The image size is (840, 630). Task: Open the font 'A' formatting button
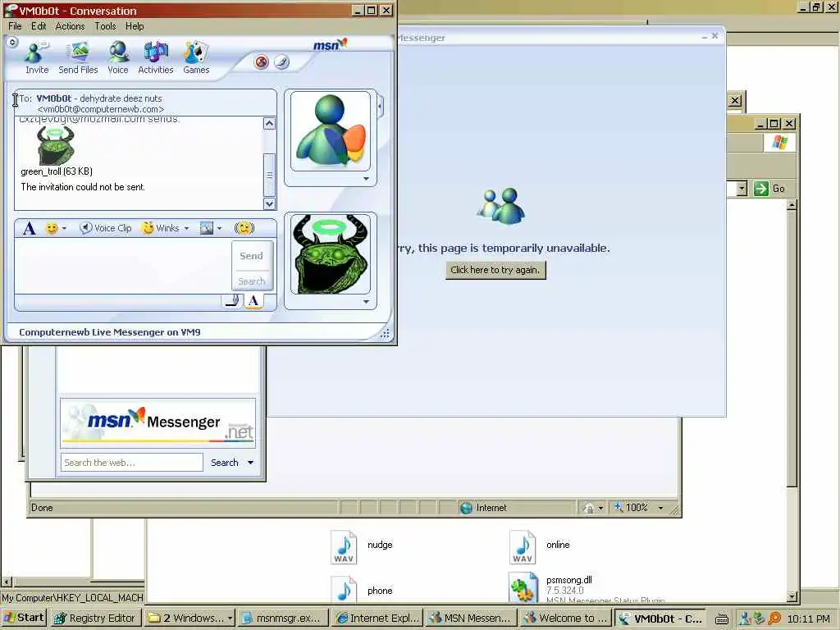30,228
